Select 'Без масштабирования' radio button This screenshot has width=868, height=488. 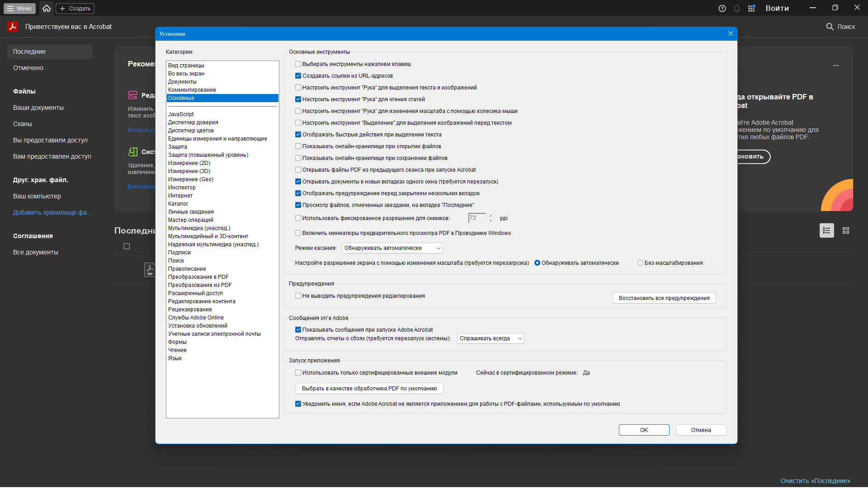[640, 263]
